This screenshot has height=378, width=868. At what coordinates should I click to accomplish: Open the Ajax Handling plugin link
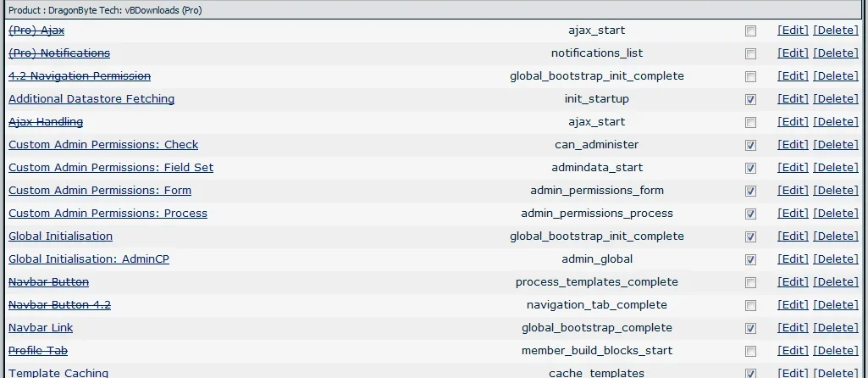pos(46,121)
